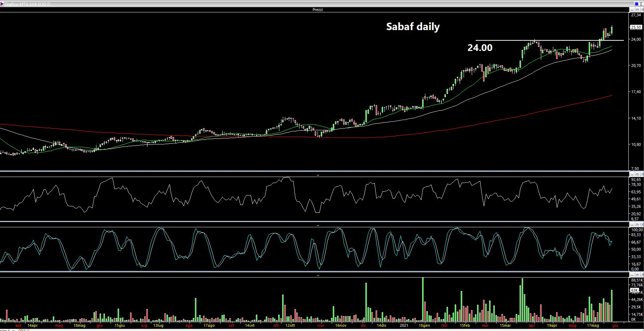Minimize the RSI indicator panel
The image size is (644, 331).
point(632,174)
